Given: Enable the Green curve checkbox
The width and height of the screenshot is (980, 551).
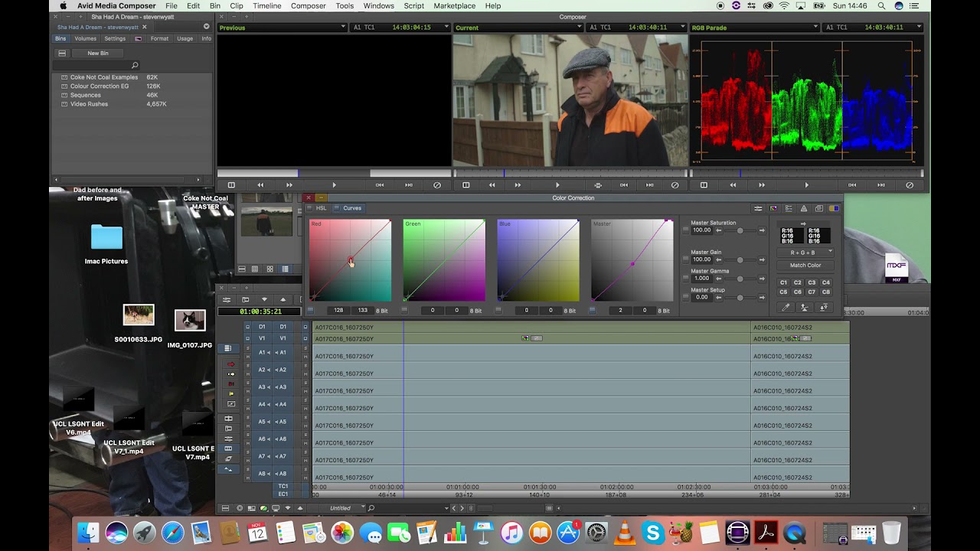Looking at the screenshot, I should 404,310.
